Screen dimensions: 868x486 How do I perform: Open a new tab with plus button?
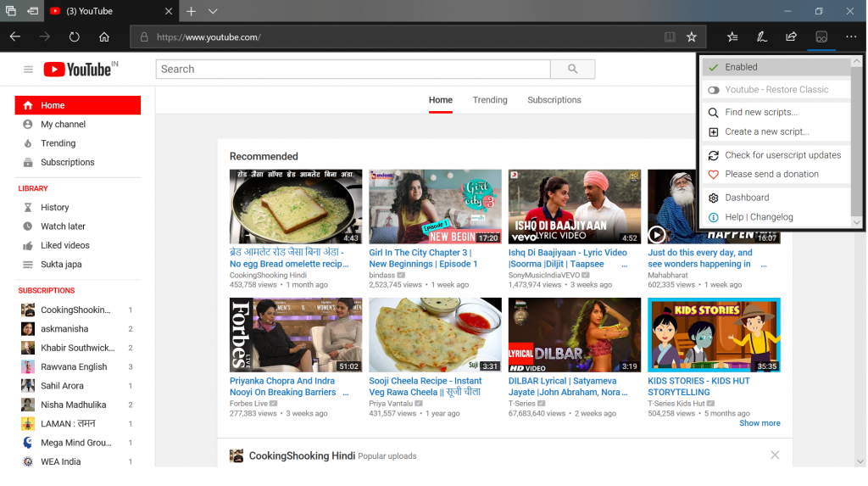pyautogui.click(x=191, y=11)
